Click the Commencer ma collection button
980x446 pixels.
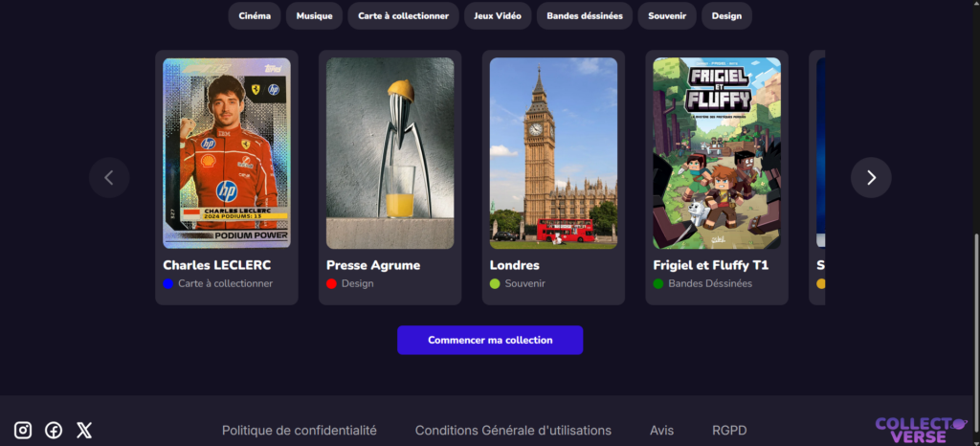(490, 340)
